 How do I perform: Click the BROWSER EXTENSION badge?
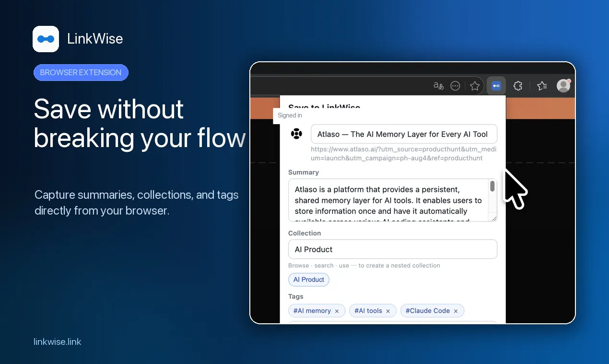pyautogui.click(x=81, y=73)
